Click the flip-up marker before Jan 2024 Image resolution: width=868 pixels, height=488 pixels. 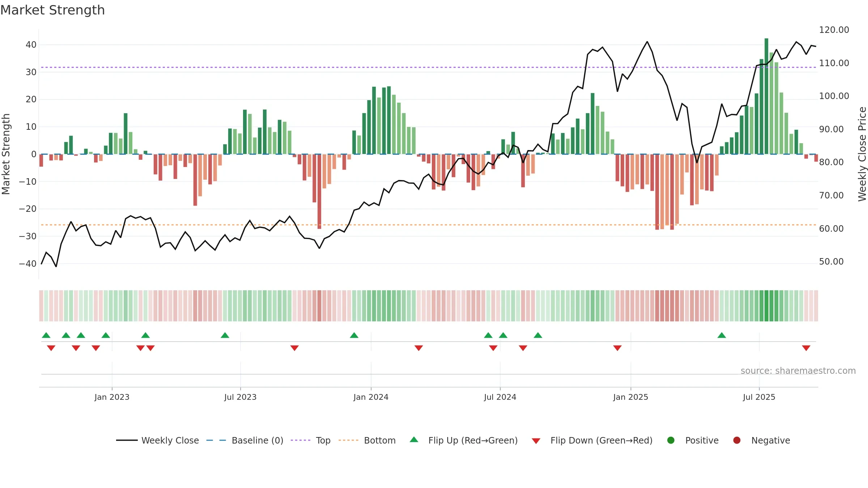(354, 335)
